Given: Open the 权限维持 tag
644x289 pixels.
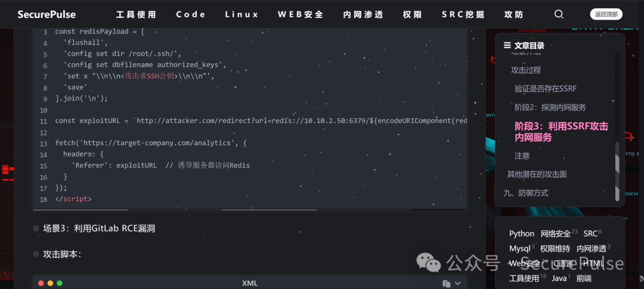Looking at the screenshot, I should click(x=555, y=248).
